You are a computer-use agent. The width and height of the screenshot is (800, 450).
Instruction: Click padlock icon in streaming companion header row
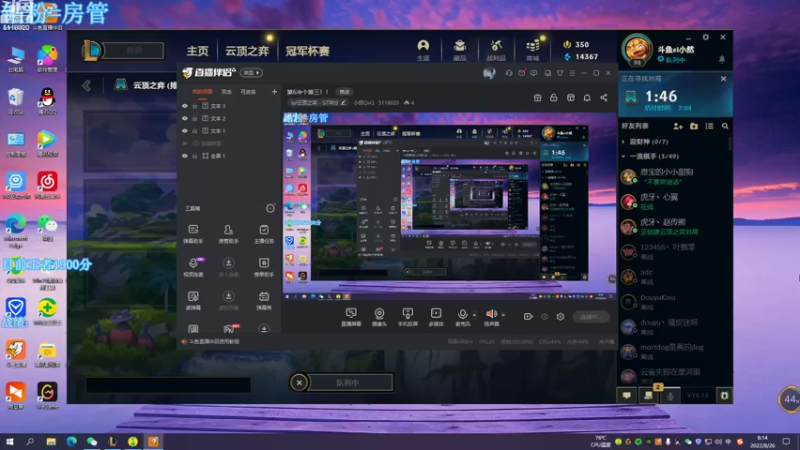click(554, 97)
